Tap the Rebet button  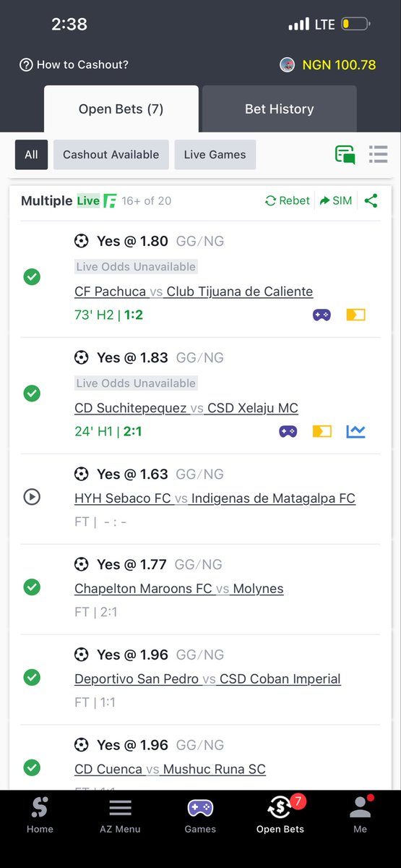point(288,200)
